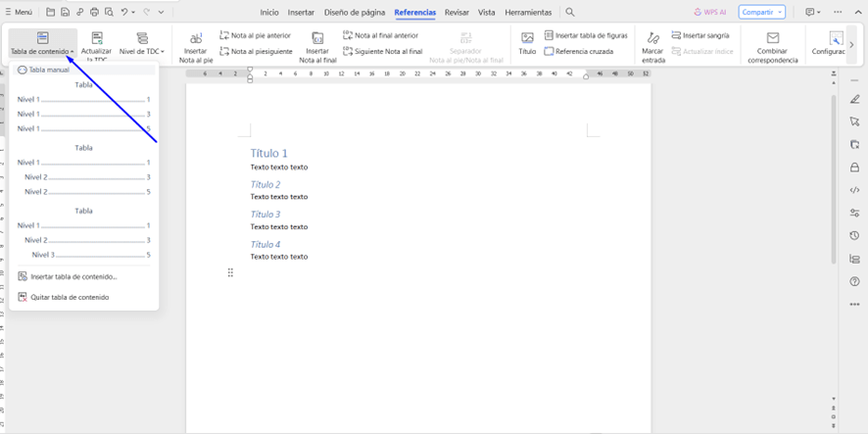
Task: Collapse the Tabla de contenido dropdown arrow
Action: tap(72, 52)
